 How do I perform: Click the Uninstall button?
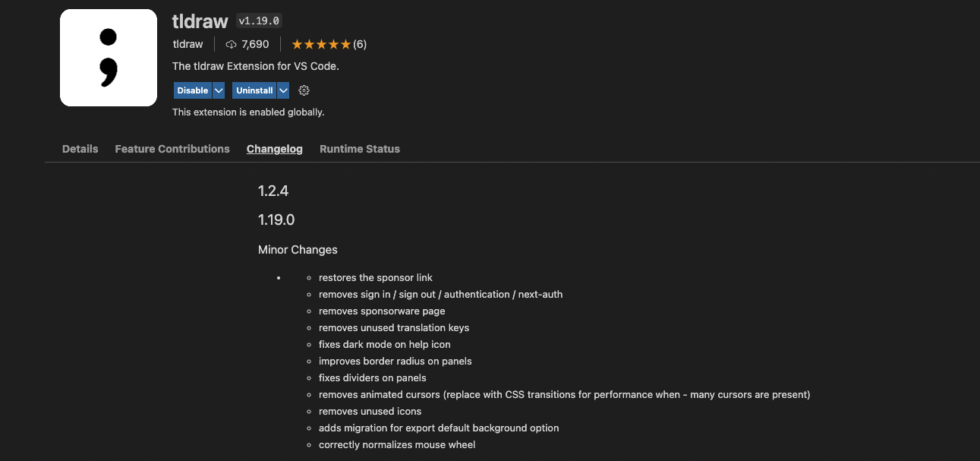point(252,90)
